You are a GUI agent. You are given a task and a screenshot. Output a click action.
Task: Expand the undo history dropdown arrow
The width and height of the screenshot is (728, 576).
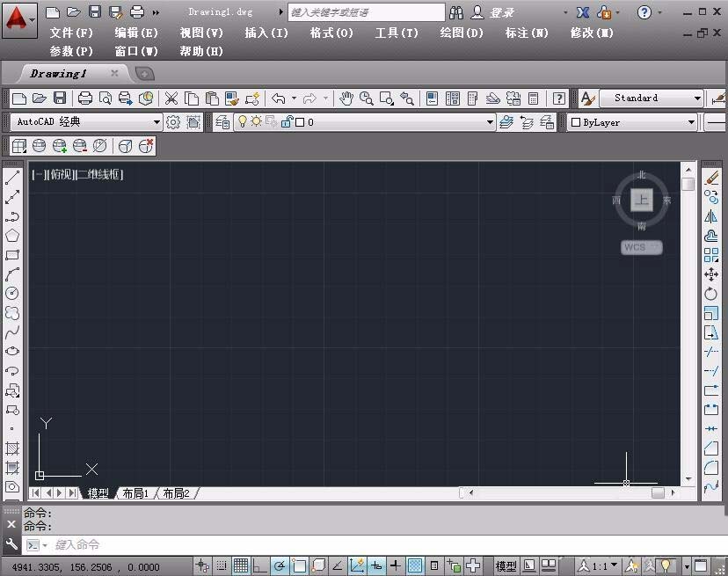pos(294,98)
